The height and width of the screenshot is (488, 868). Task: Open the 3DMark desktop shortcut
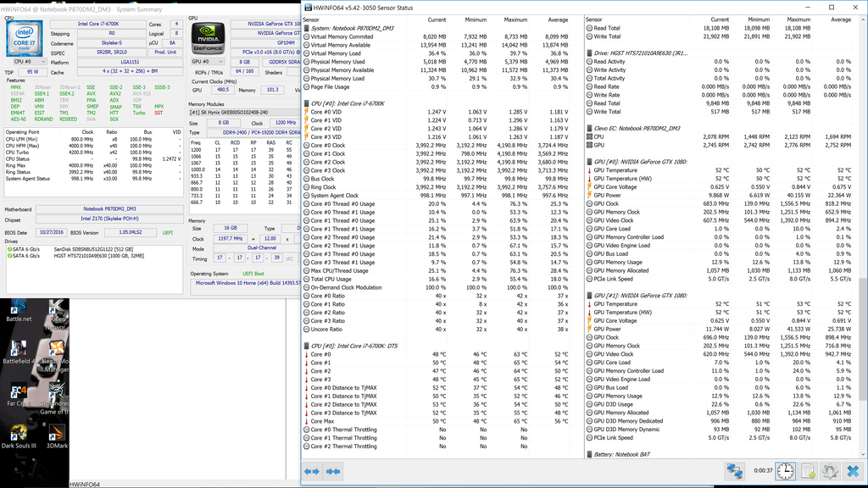[x=57, y=436]
